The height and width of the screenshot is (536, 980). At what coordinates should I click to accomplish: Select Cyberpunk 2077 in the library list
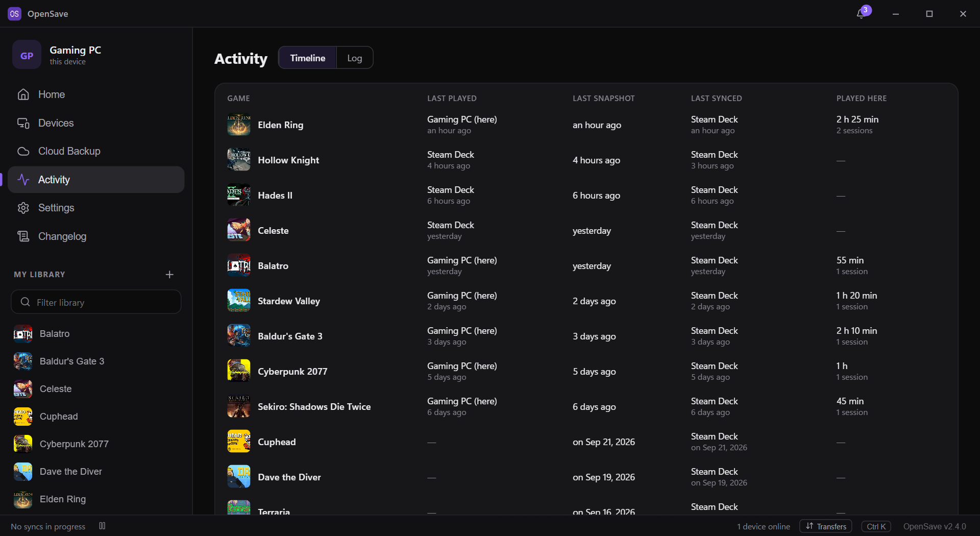coord(96,444)
